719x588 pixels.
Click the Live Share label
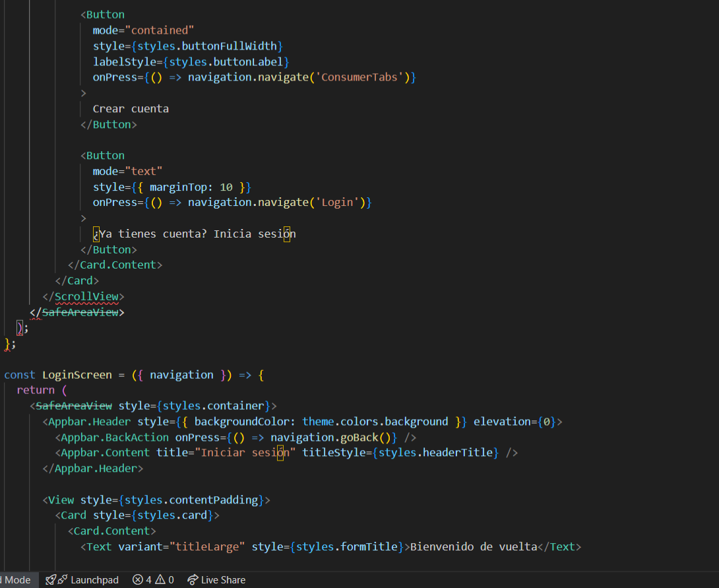point(224,579)
